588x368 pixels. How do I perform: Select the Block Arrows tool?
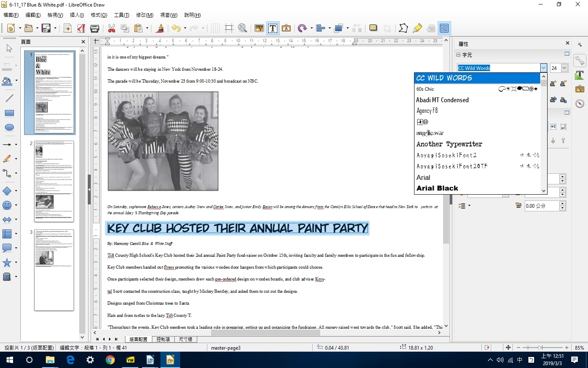(7, 220)
